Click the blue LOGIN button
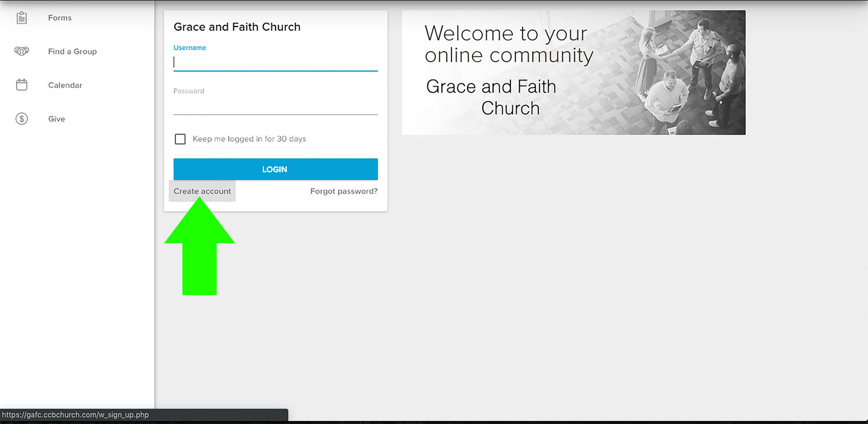Viewport: 868px width, 424px height. coord(275,169)
